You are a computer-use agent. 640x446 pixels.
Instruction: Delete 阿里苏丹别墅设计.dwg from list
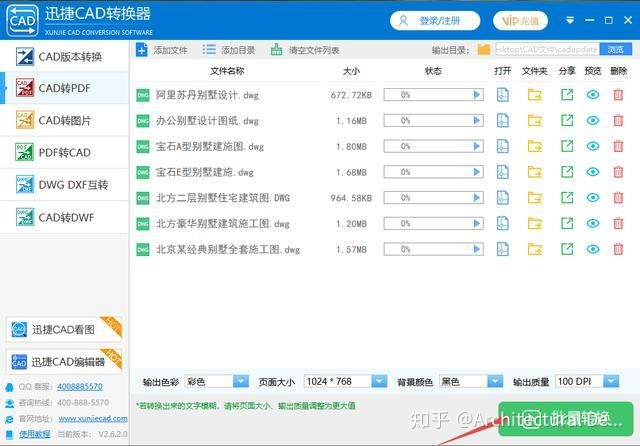point(618,95)
